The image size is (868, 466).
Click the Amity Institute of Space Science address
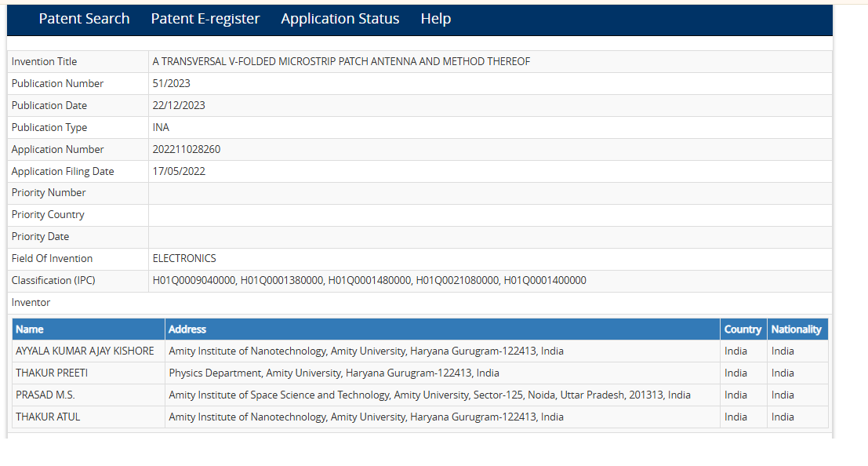(430, 395)
